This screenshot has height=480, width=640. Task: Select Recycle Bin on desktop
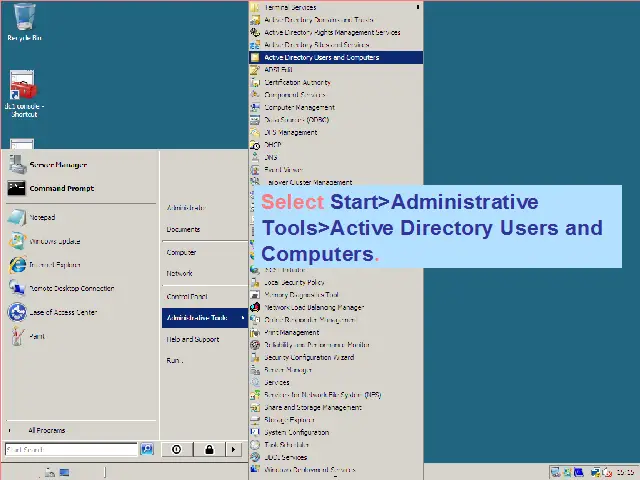tap(24, 22)
